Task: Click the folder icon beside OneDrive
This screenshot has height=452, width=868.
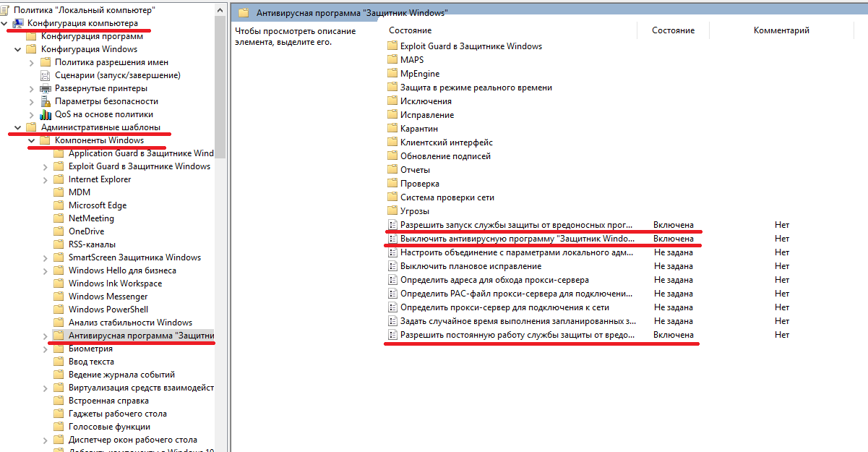Action: tap(59, 231)
